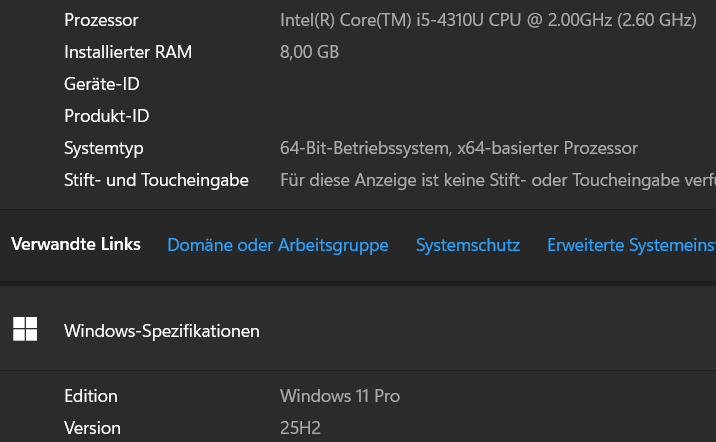716x442 pixels.
Task: Click the Windows logo icon beside Windows-Spezifikationen
Action: pos(25,330)
